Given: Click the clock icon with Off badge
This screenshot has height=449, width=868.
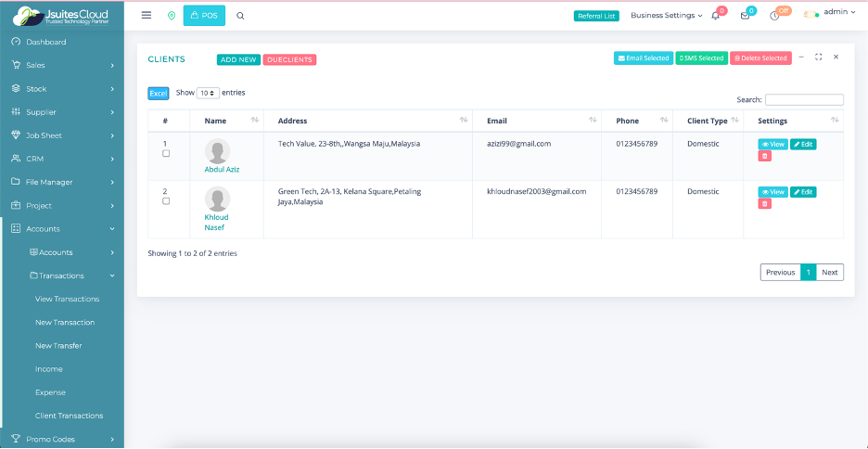Looking at the screenshot, I should click(774, 16).
